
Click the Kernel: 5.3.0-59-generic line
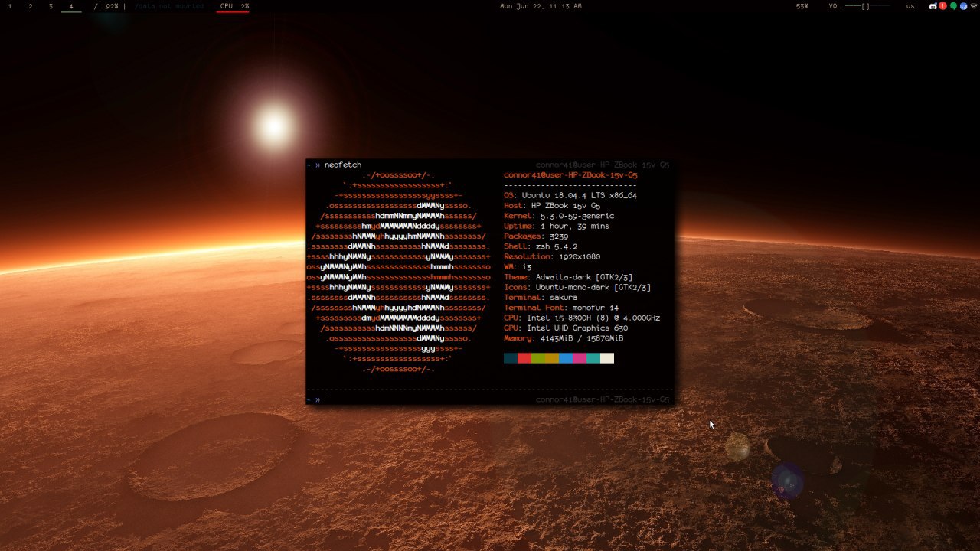pos(559,216)
